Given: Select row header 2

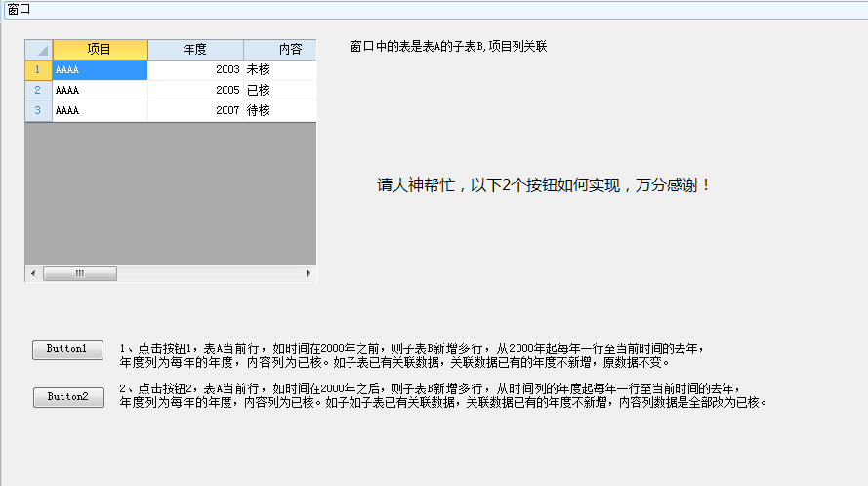Looking at the screenshot, I should 39,90.
